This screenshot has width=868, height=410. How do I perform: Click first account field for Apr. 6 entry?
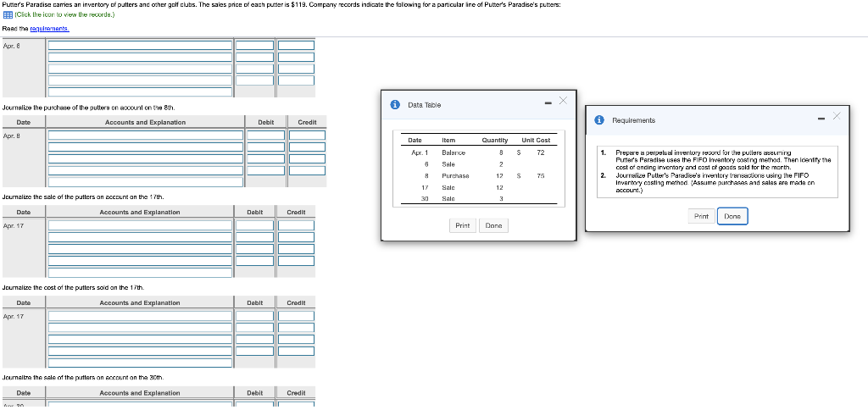(x=140, y=46)
